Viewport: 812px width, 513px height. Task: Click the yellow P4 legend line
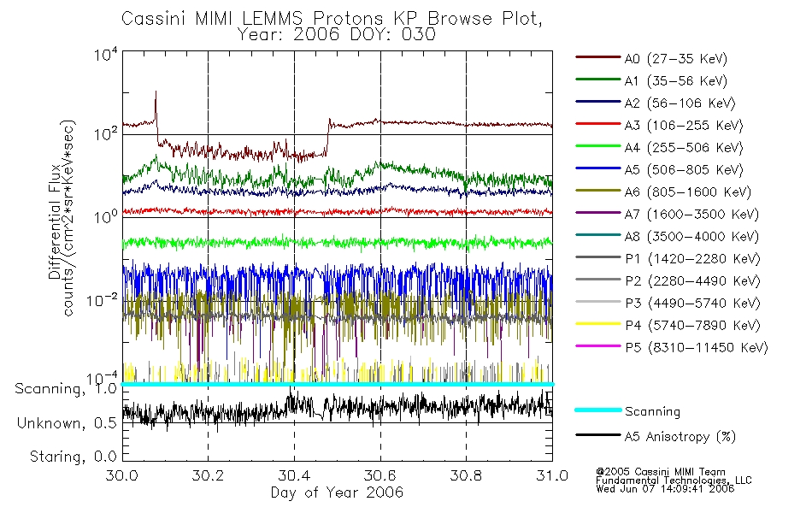[598, 324]
